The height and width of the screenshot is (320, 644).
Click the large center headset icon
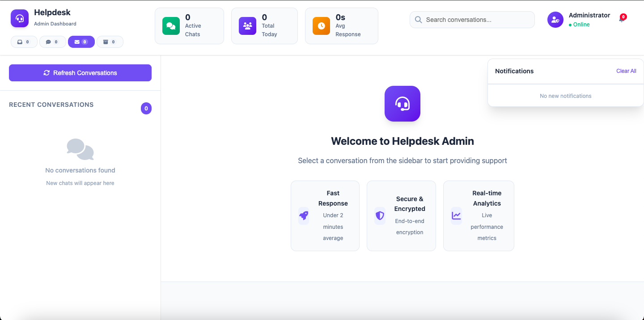pyautogui.click(x=402, y=104)
